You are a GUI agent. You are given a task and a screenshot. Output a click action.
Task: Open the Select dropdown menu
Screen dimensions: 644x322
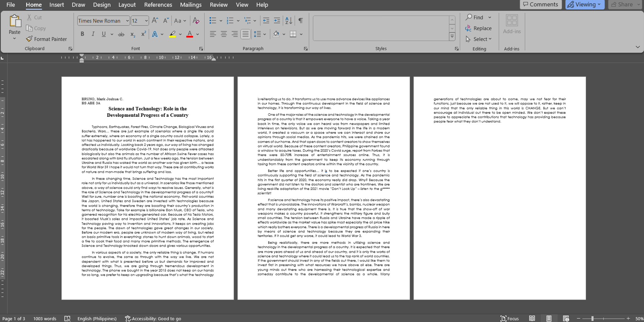click(x=479, y=39)
